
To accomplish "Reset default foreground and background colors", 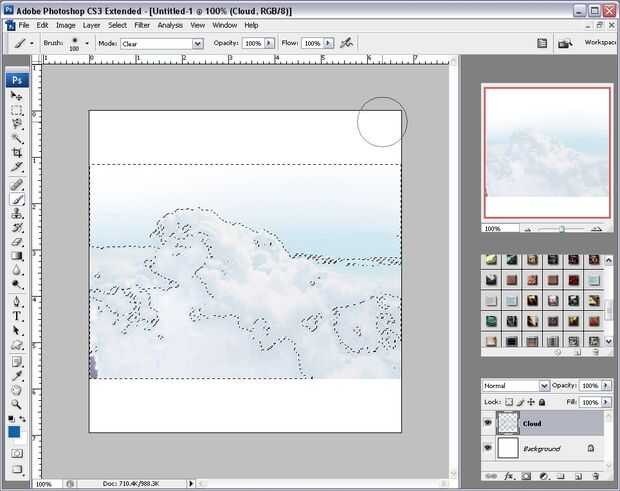I will 11,419.
